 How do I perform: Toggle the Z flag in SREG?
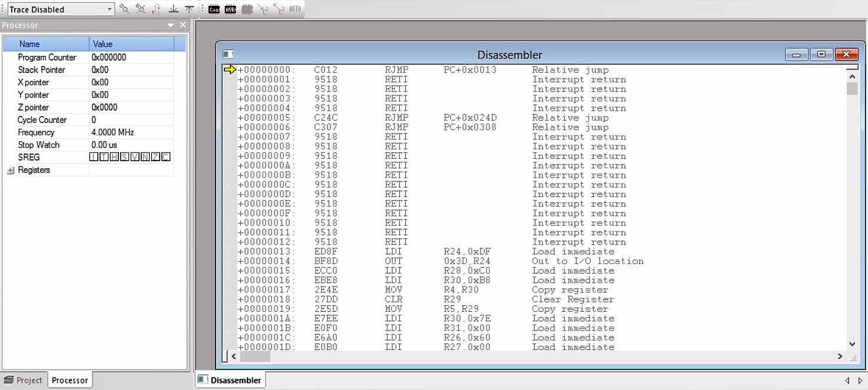(x=155, y=157)
